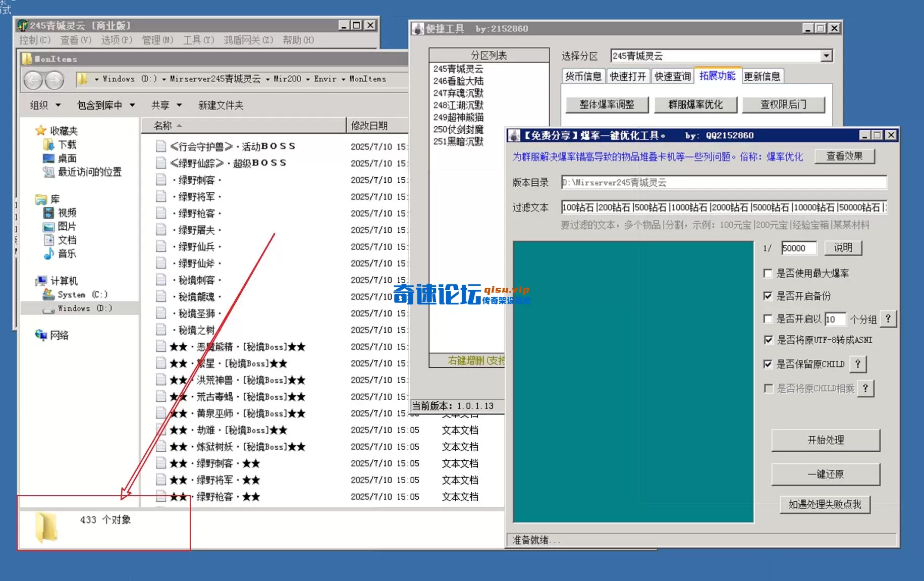Disable the 是否开启备份 checkbox
Screen dimensions: 924x581
(768, 296)
